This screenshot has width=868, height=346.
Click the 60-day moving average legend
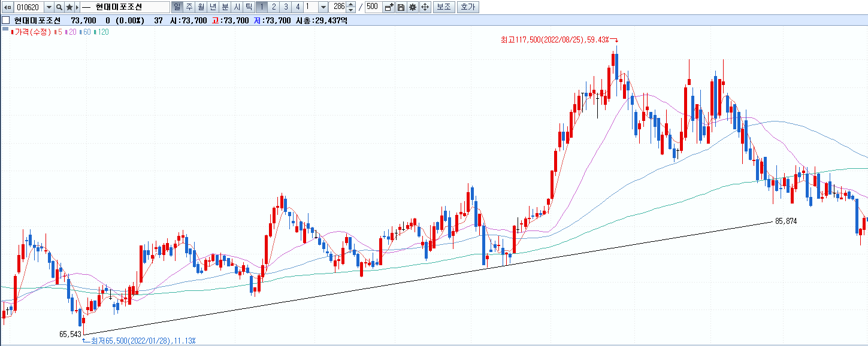pyautogui.click(x=86, y=32)
